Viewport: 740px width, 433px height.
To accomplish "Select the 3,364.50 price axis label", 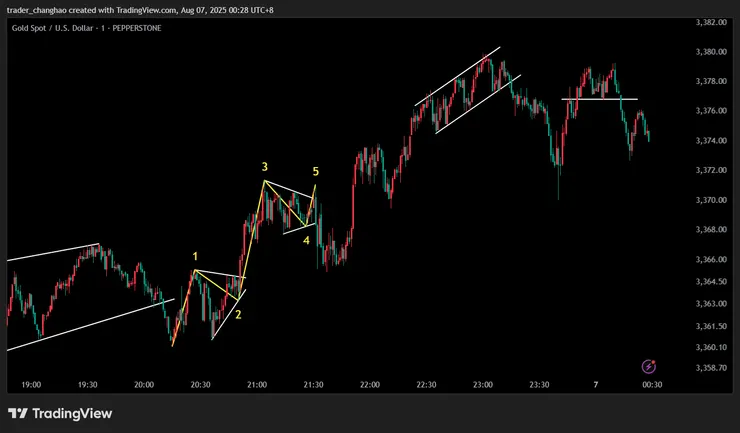I will click(711, 281).
